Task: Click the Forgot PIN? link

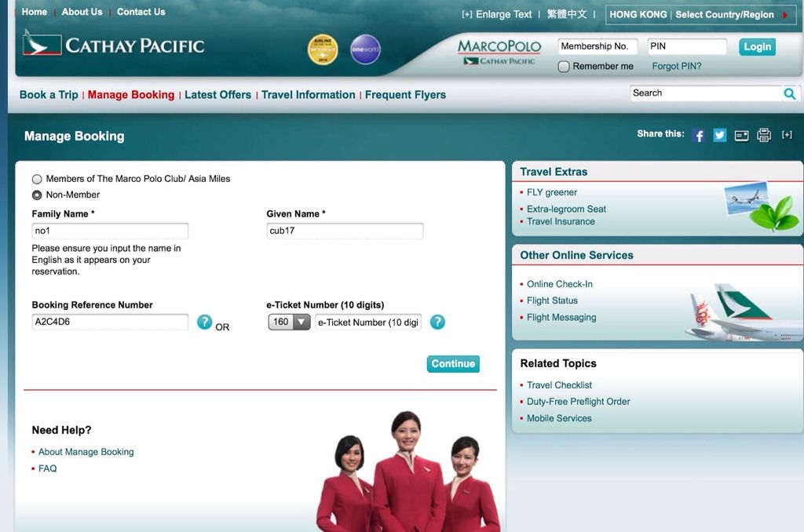Action: 676,66
